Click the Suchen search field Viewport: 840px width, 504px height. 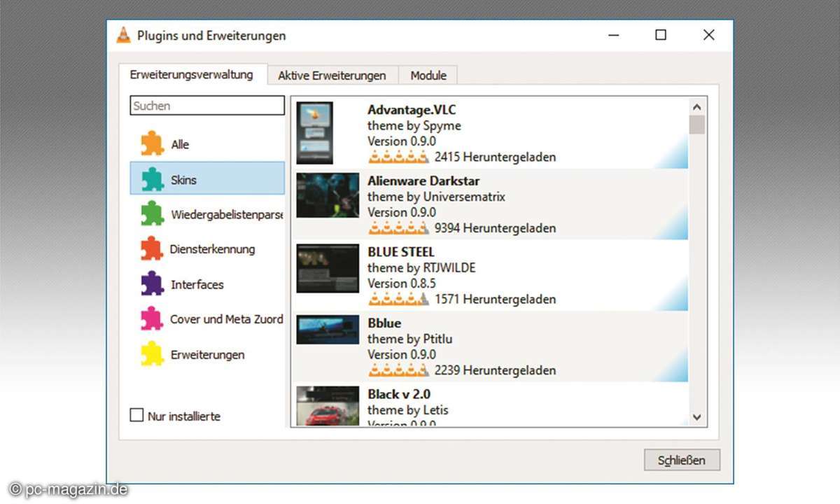coord(207,106)
